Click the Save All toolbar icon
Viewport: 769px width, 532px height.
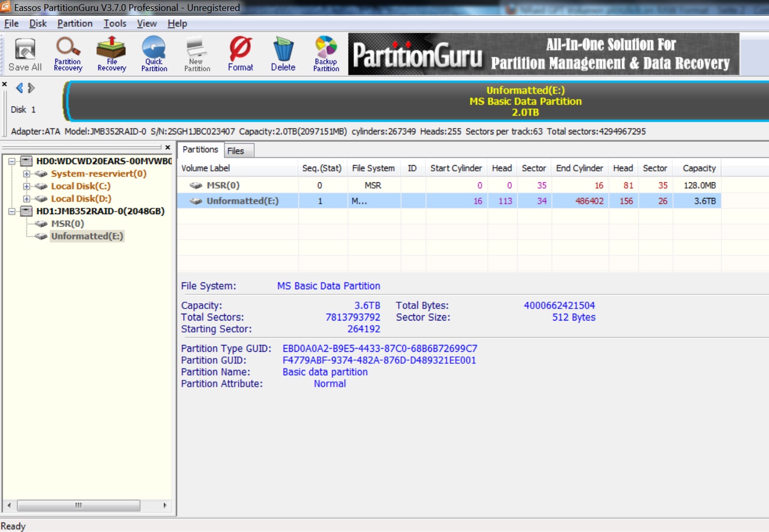point(25,54)
